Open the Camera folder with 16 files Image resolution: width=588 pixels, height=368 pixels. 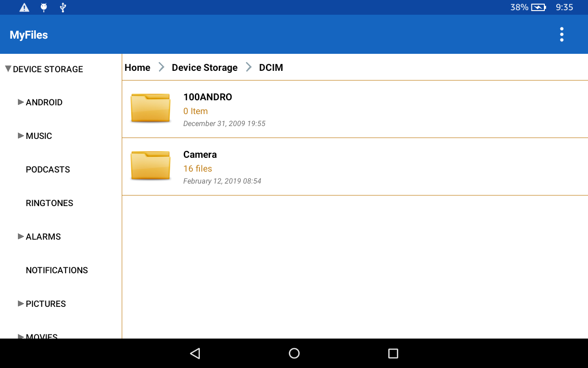pyautogui.click(x=200, y=155)
